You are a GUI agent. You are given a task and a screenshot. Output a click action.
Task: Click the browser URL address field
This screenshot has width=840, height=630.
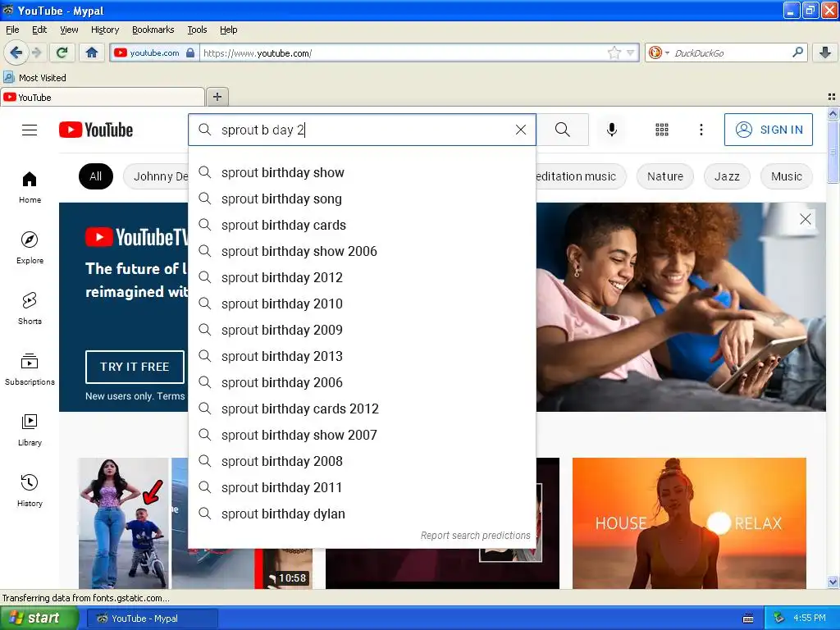pyautogui.click(x=403, y=52)
